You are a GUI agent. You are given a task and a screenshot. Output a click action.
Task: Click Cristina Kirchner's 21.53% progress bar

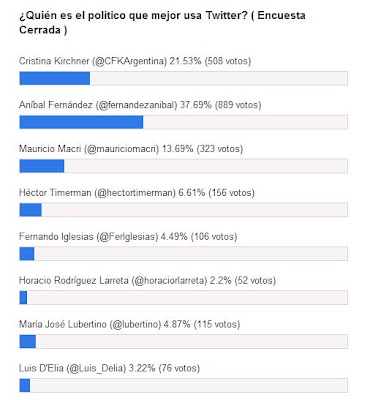[184, 78]
